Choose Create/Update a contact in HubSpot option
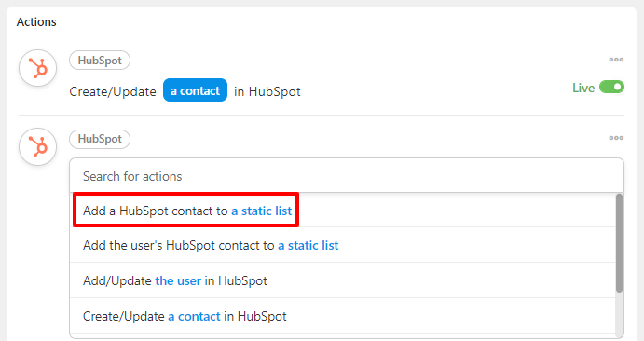 [x=343, y=316]
